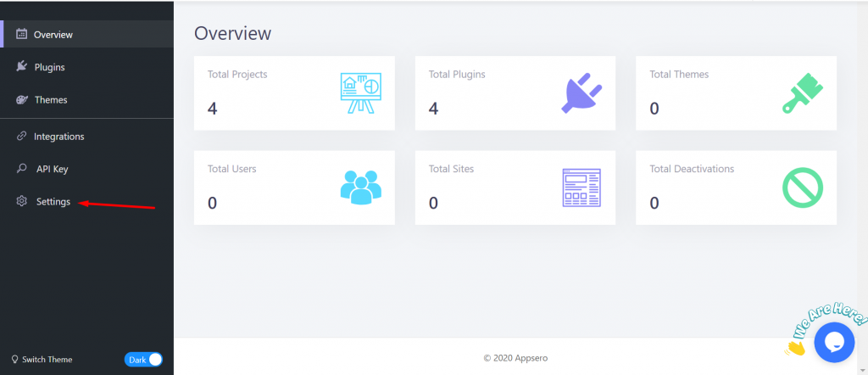The height and width of the screenshot is (375, 868).
Task: Open the Overview menu item
Action: (87, 34)
